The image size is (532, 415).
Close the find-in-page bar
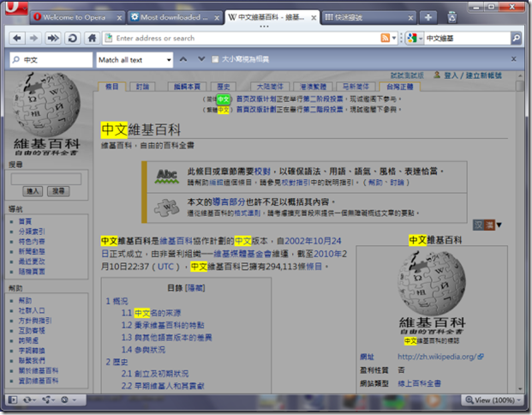514,59
